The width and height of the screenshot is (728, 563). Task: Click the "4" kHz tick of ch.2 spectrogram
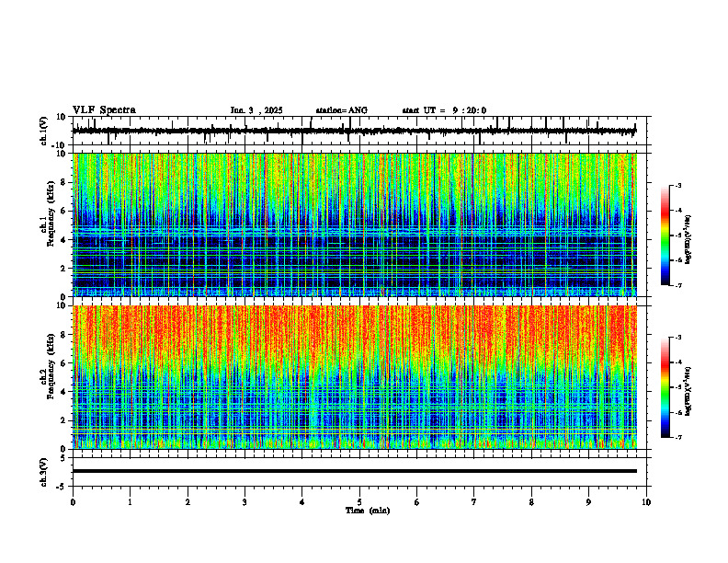(x=64, y=392)
